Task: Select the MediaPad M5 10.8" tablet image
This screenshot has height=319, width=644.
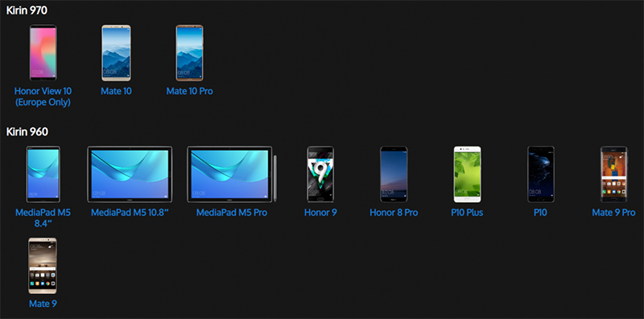Action: (130, 174)
